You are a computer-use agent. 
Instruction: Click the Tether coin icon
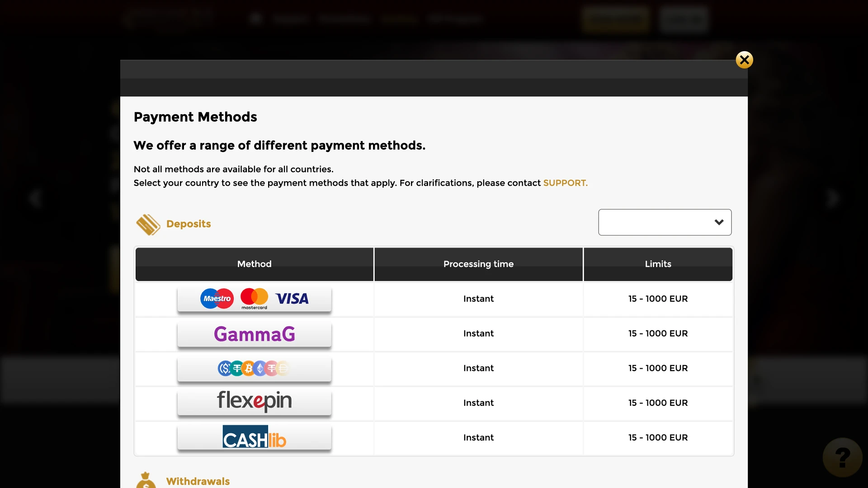[237, 368]
